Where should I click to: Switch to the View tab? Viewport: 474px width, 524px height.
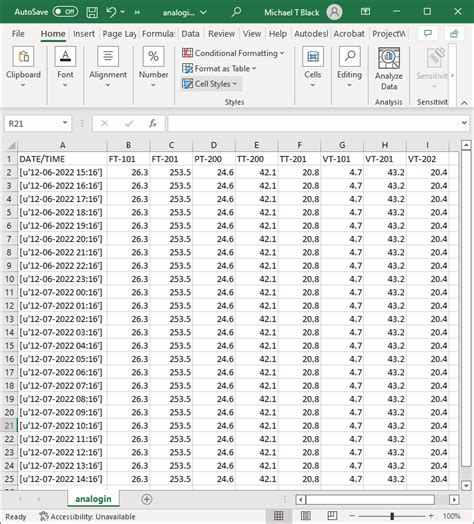coord(252,34)
